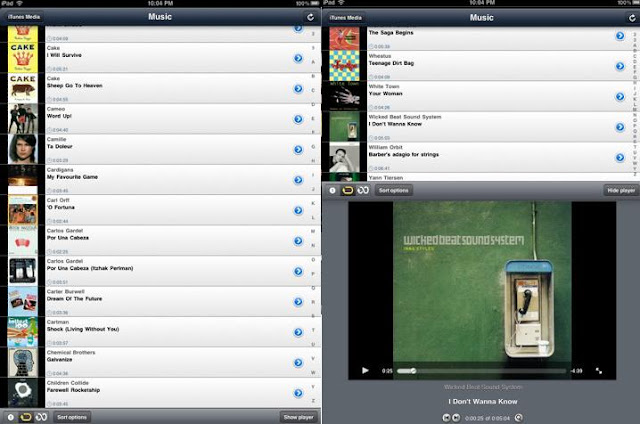Expand the player to fullscreen

tap(599, 371)
